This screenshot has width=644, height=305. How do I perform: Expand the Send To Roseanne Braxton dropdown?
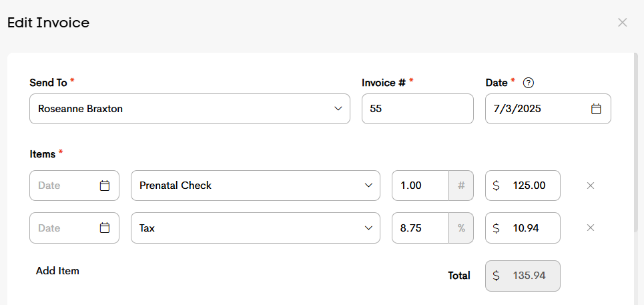pyautogui.click(x=190, y=109)
